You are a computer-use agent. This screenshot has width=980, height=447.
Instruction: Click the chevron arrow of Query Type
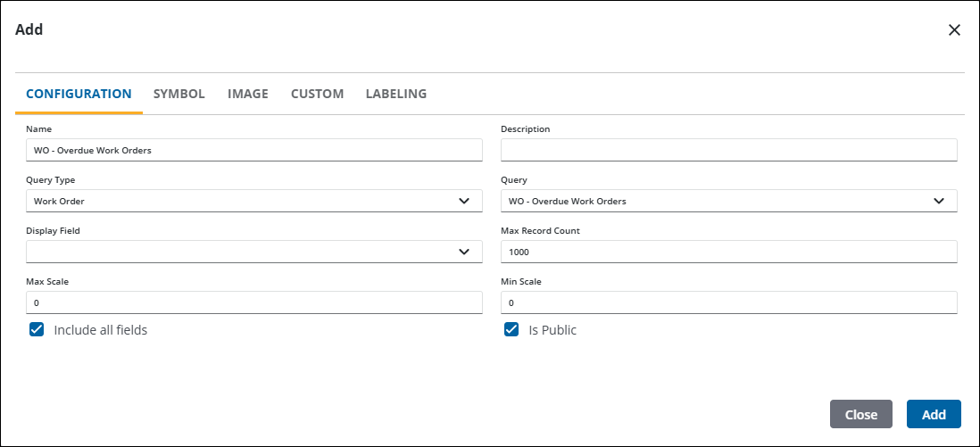click(x=464, y=201)
